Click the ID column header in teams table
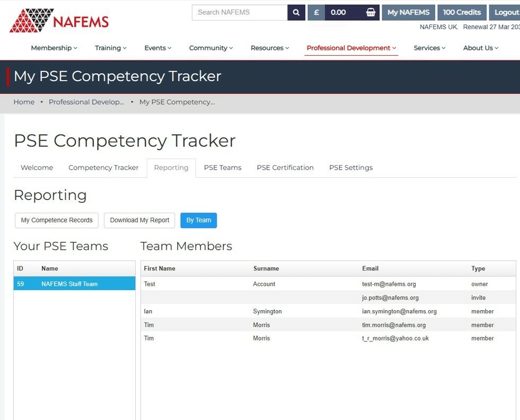520x420 pixels. click(x=20, y=268)
